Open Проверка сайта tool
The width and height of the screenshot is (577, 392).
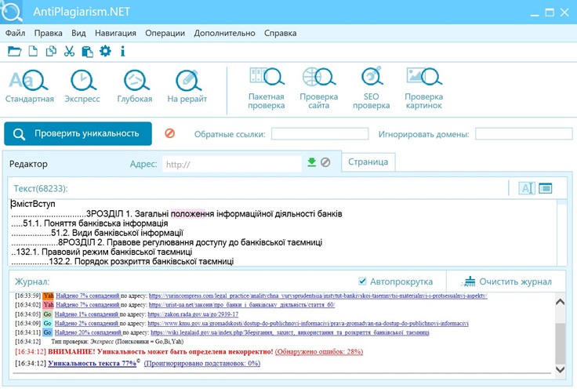(318, 89)
